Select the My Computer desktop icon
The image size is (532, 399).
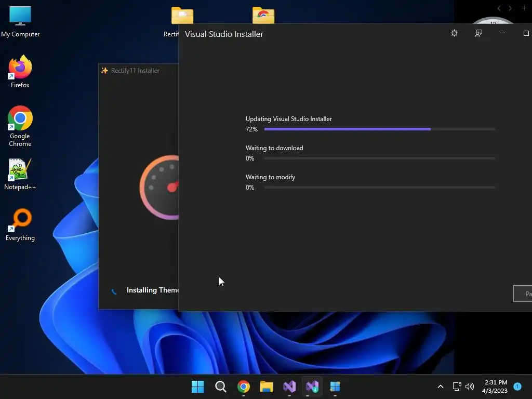click(20, 22)
